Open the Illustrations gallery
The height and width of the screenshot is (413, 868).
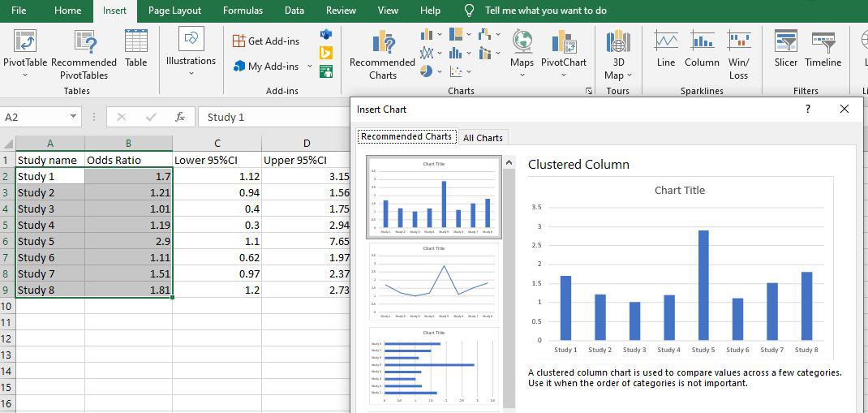[191, 52]
